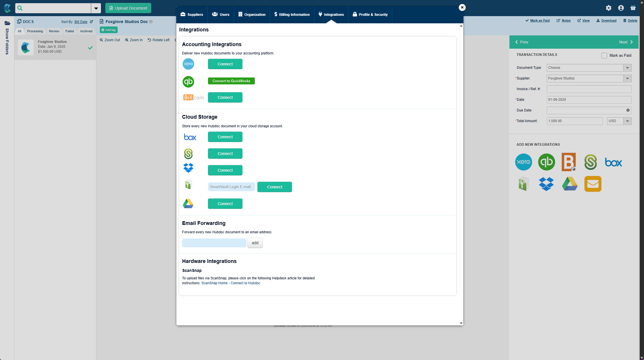This screenshot has width=644, height=360.
Task: Show Failed docs filter tab
Action: [70, 31]
